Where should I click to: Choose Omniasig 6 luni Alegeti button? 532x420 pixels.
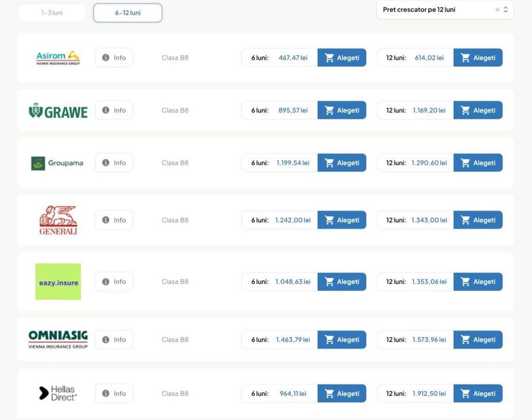(x=342, y=340)
